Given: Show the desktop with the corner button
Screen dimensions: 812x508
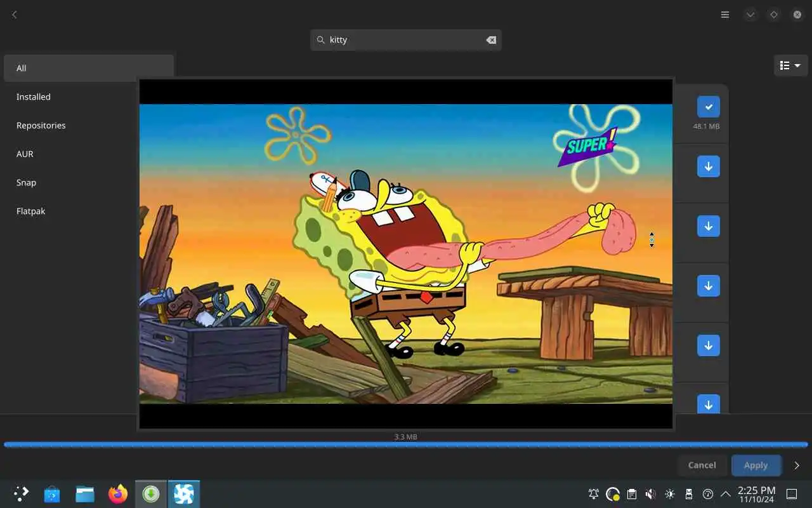Looking at the screenshot, I should tap(792, 494).
